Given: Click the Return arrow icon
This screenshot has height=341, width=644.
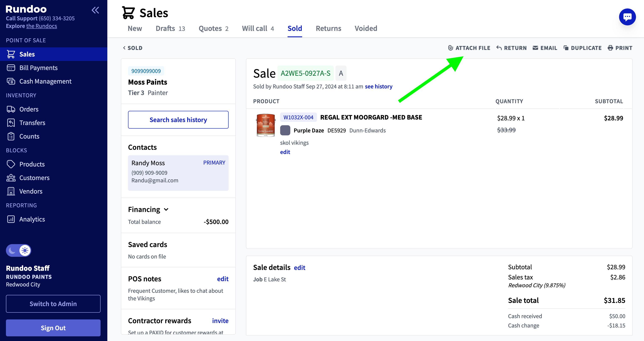Looking at the screenshot, I should (499, 48).
